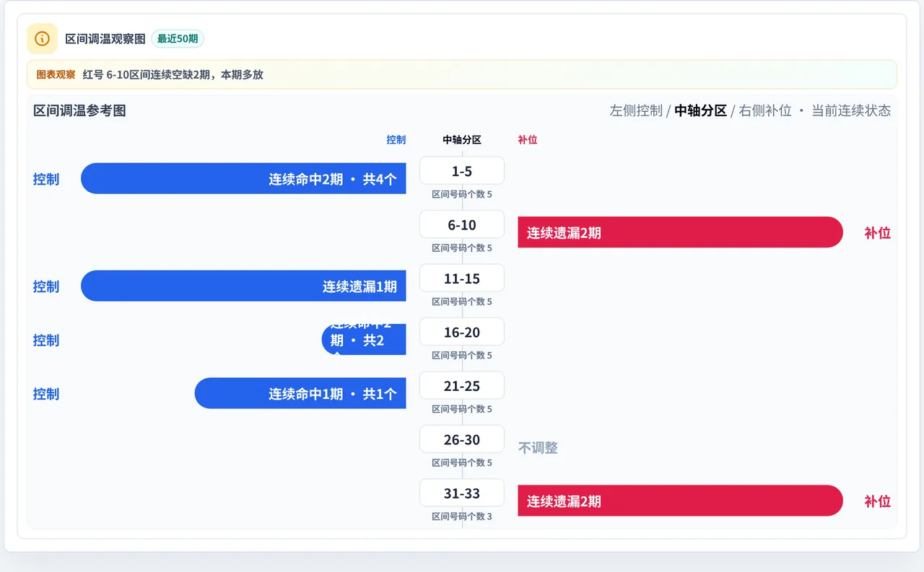Viewport: 924px width, 572px height.
Task: Click 区间号码个数 5 under the 11-15 box
Action: (462, 302)
